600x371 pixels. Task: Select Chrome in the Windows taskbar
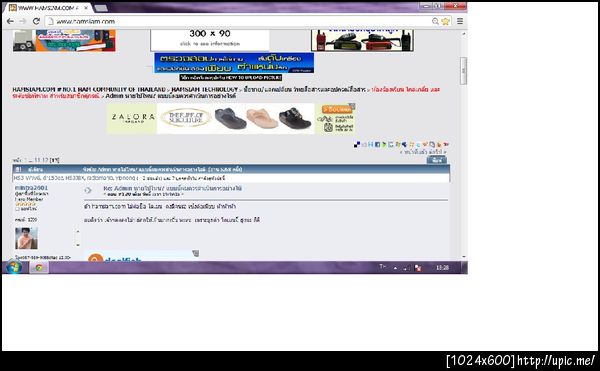39,267
